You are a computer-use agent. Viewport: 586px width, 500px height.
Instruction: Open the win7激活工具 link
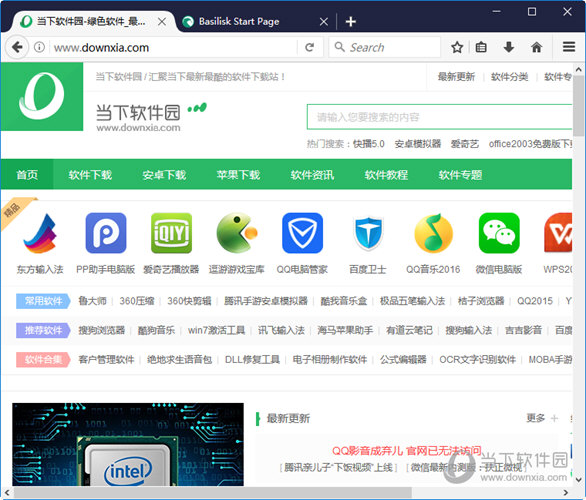coord(216,330)
